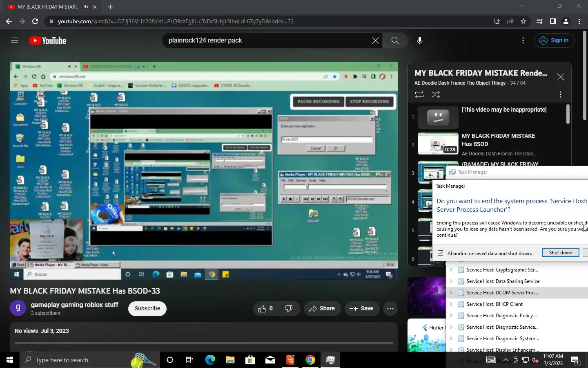Toggle loop playlist
The width and height of the screenshot is (588, 368).
click(419, 94)
